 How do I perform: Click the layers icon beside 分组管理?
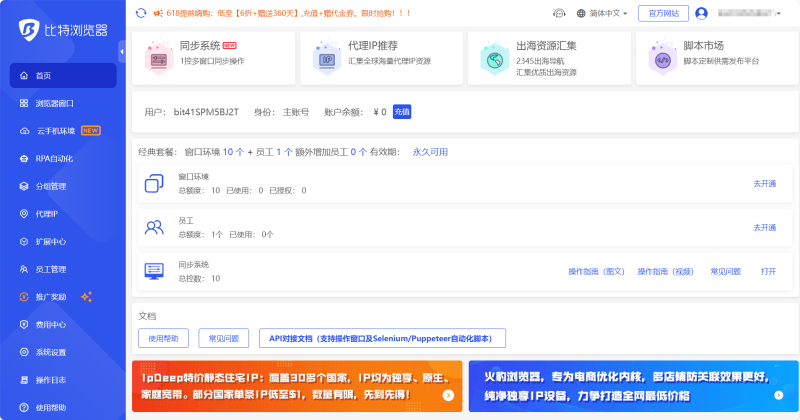coord(24,186)
